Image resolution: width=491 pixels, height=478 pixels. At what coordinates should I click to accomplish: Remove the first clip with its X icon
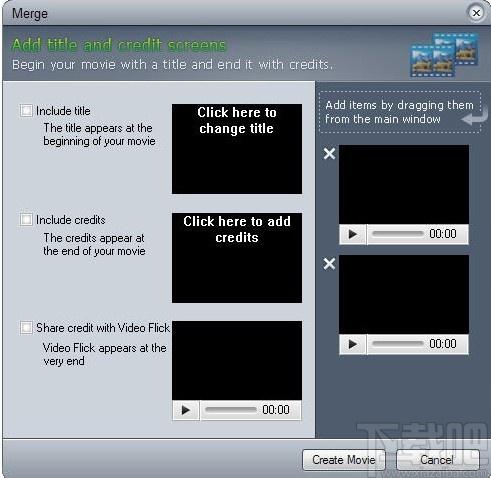[x=329, y=154]
